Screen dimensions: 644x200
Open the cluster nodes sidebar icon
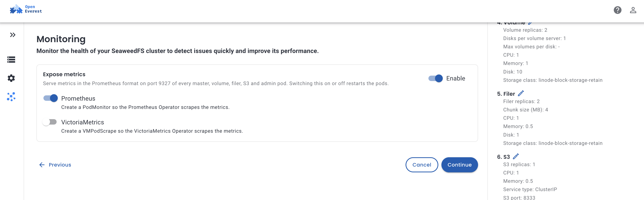pyautogui.click(x=11, y=97)
